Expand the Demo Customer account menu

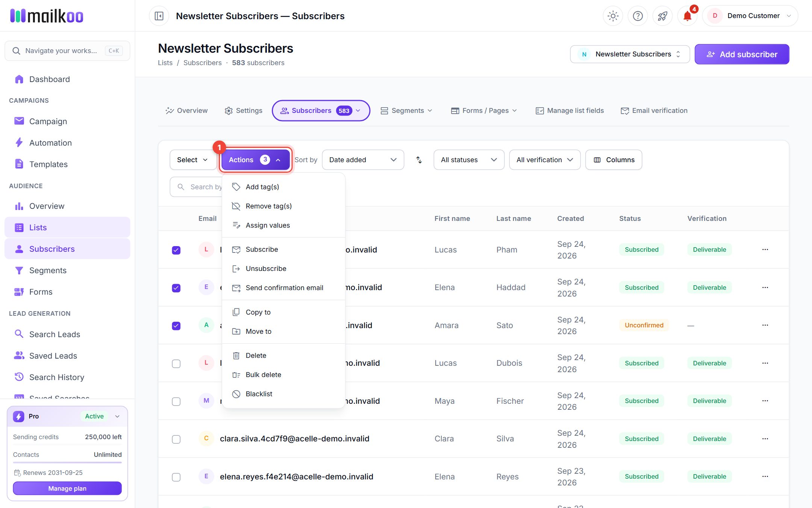pos(750,16)
